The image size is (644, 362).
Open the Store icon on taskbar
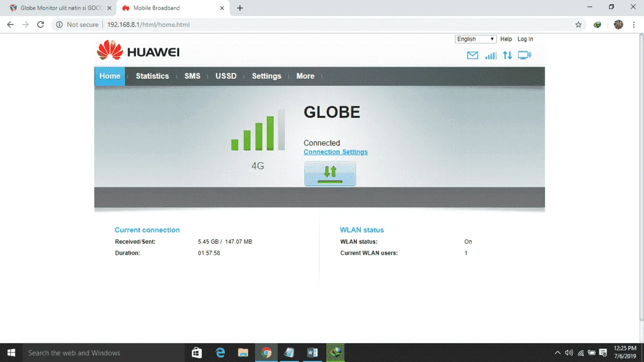tap(196, 352)
